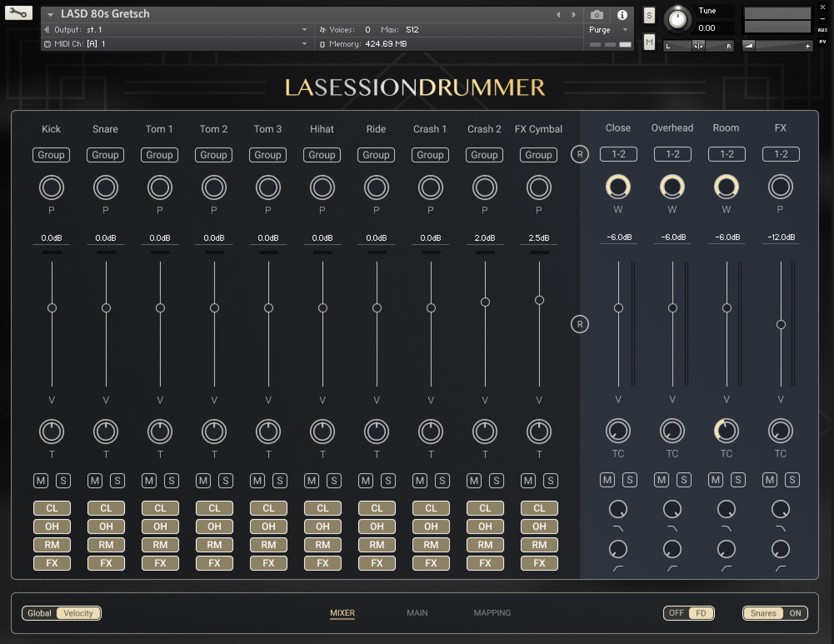Viewport: 834px width, 644px height.
Task: Open the instrument info icon
Action: [622, 15]
